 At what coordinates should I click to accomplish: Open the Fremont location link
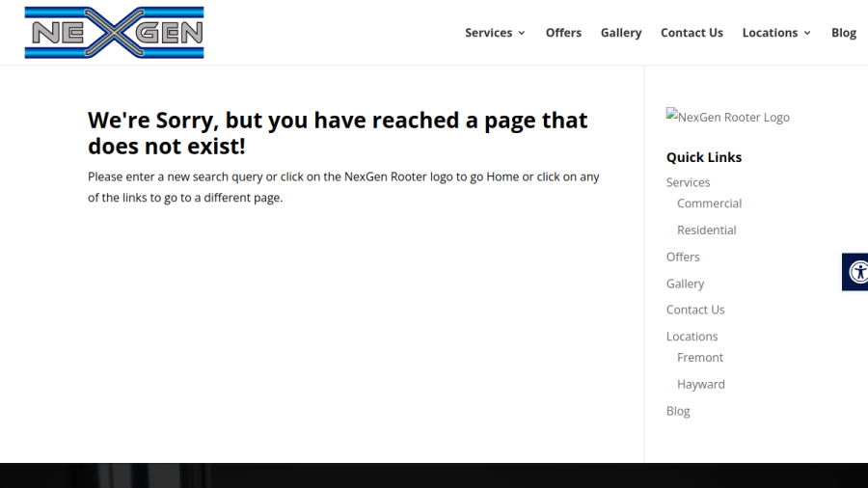[700, 357]
